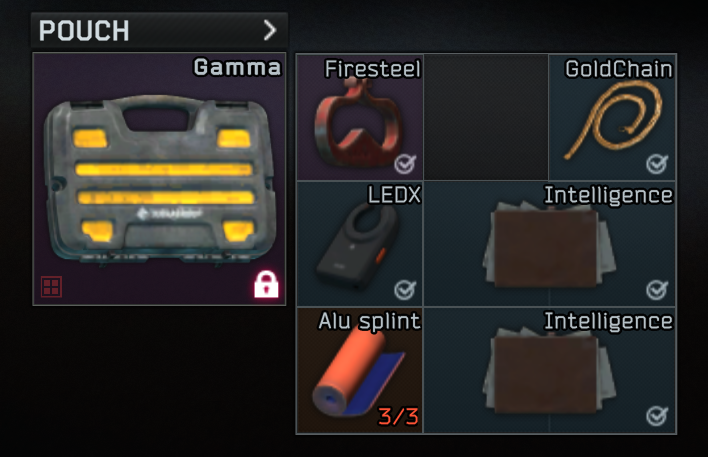Click the empty container slot
Viewport: 708px width, 457px height.
(x=486, y=117)
